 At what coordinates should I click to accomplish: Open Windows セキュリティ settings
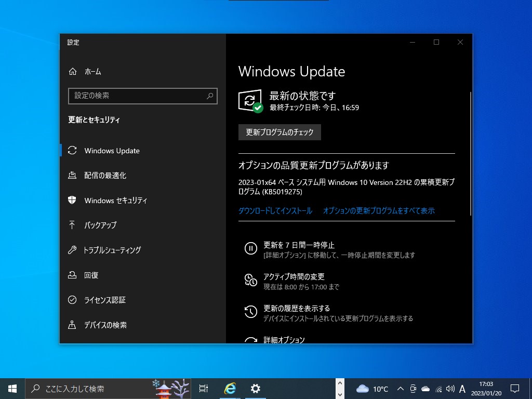[x=115, y=200]
